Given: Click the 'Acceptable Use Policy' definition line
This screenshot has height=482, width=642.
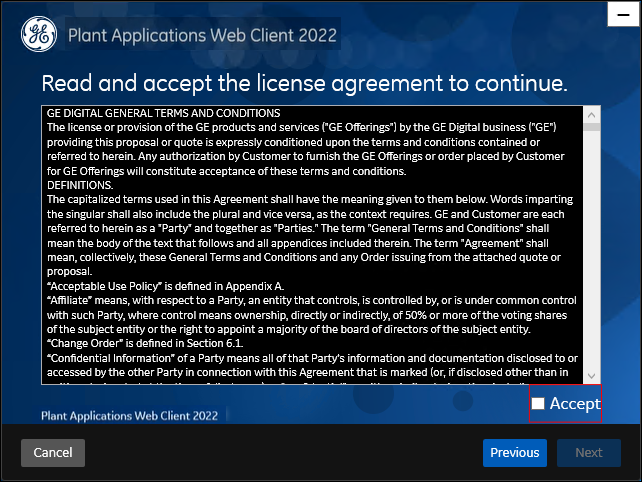Looking at the screenshot, I should 165,286.
